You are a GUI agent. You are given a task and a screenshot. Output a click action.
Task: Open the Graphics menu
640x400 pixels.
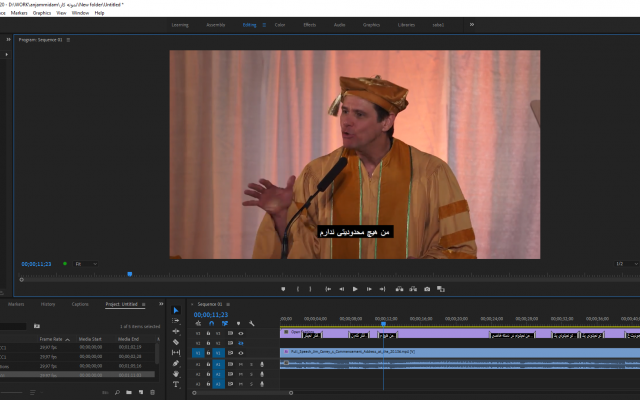tap(42, 13)
